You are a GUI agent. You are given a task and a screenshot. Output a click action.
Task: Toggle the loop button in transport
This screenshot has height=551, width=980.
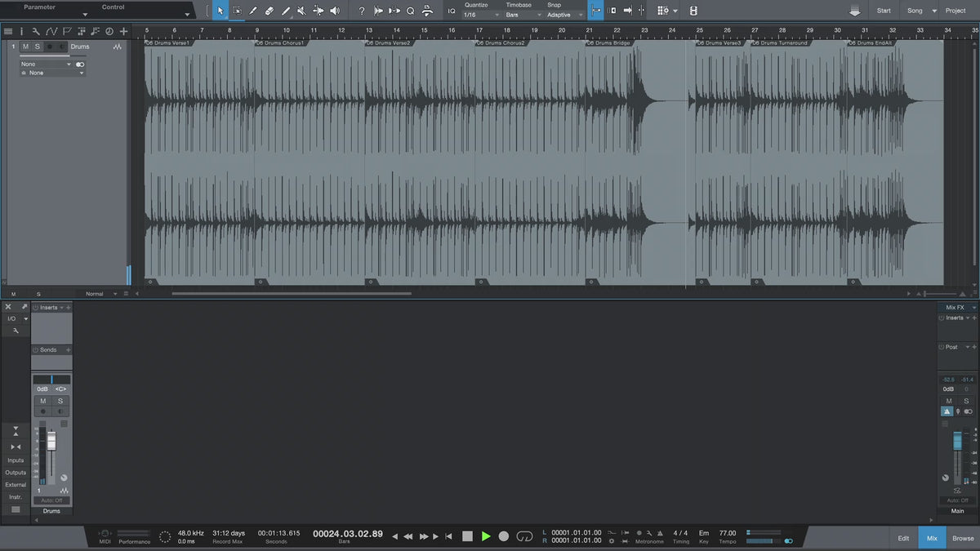[x=524, y=536]
